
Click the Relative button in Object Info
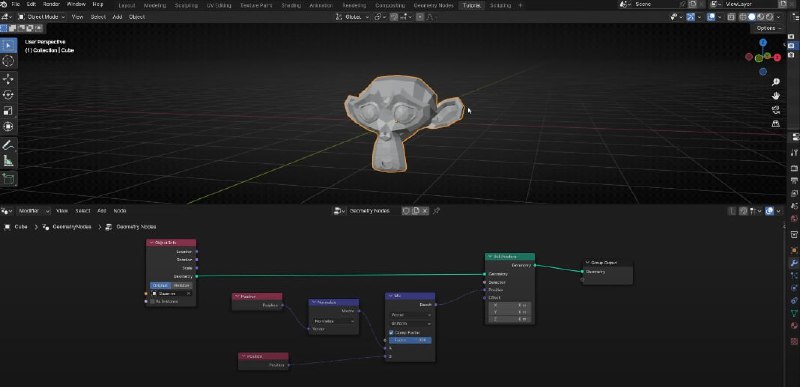[x=181, y=286]
